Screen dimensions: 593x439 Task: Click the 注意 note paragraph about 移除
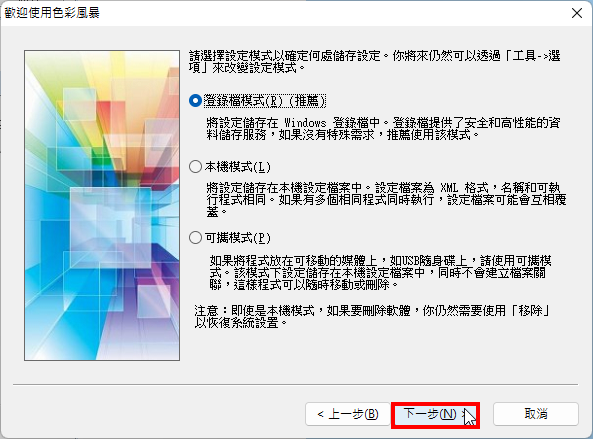point(372,317)
